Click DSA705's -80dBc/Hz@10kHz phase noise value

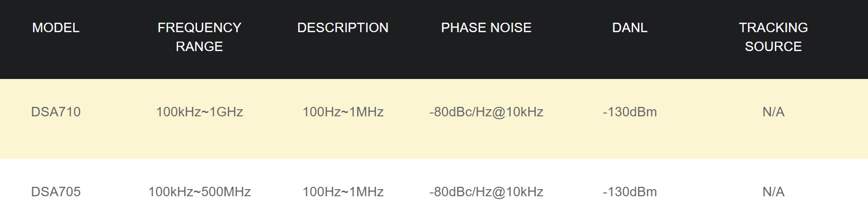[x=486, y=192]
